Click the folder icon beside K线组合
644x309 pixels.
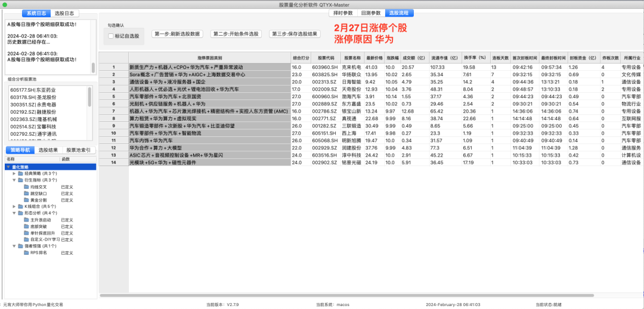pyautogui.click(x=20, y=207)
